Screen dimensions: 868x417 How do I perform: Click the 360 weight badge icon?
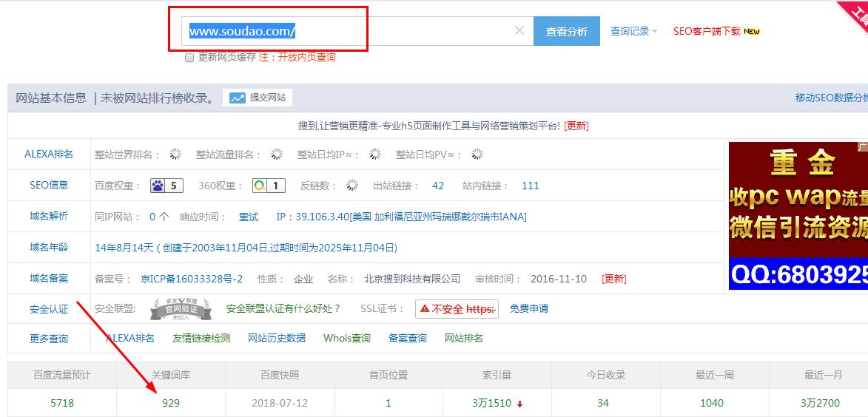(260, 186)
